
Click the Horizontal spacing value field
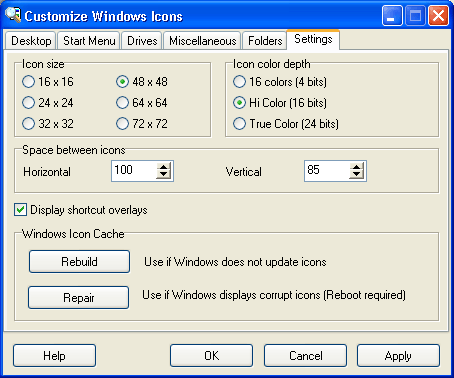pos(134,171)
